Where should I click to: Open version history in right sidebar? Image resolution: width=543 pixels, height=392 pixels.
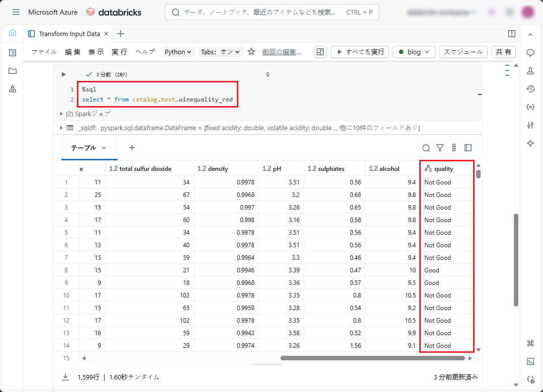530,89
